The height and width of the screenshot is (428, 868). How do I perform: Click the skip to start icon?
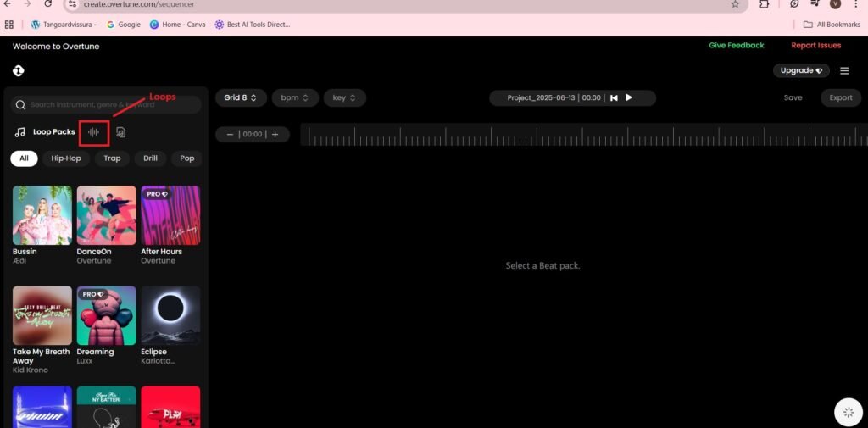pos(614,98)
